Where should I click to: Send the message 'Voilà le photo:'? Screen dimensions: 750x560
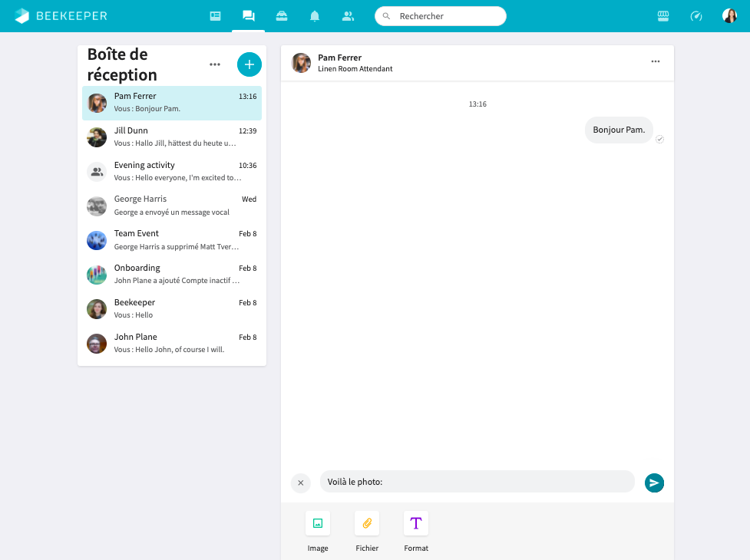(654, 483)
